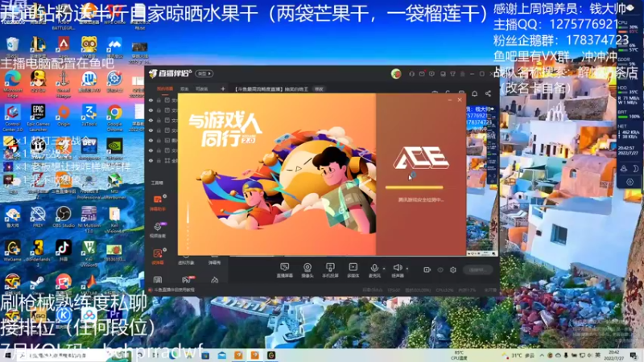This screenshot has width=644, height=362.
Task: Minimize the ACE loading dialog
Action: pyautogui.click(x=450, y=100)
